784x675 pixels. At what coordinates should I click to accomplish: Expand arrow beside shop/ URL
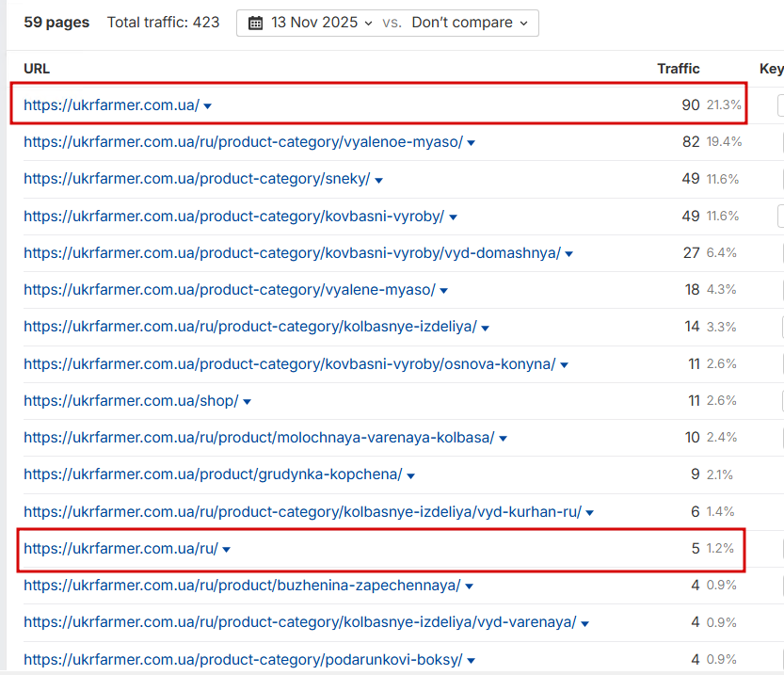click(x=247, y=401)
